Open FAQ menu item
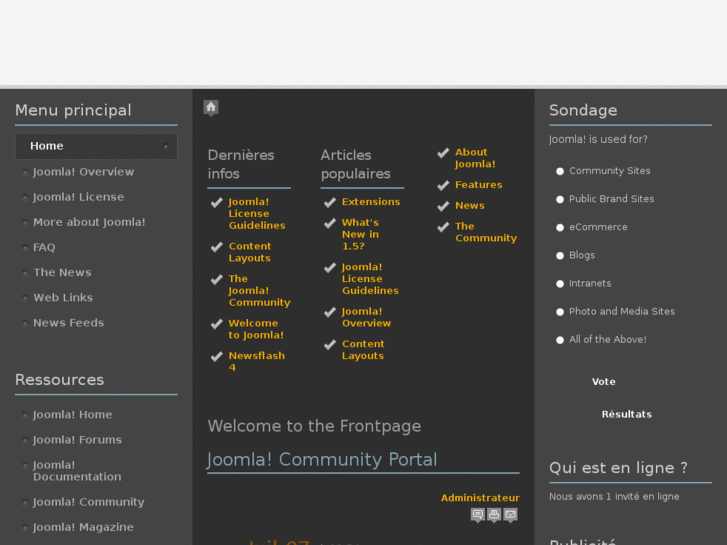727x545 pixels. (44, 247)
